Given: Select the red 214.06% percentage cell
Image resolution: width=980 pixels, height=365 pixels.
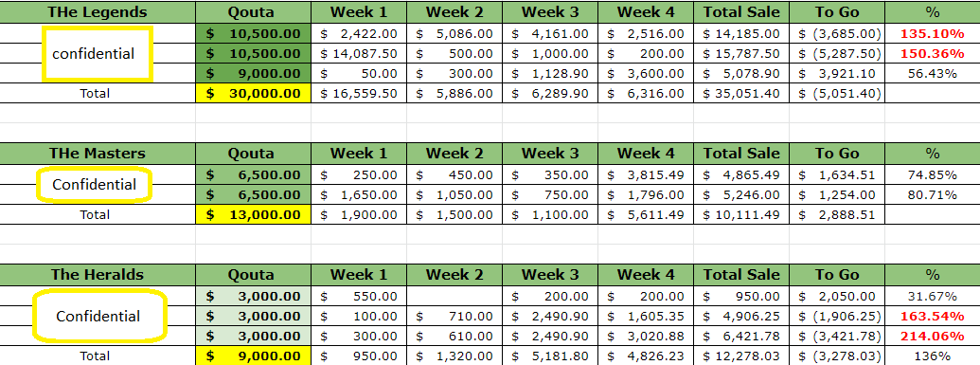Looking at the screenshot, I should 933,337.
